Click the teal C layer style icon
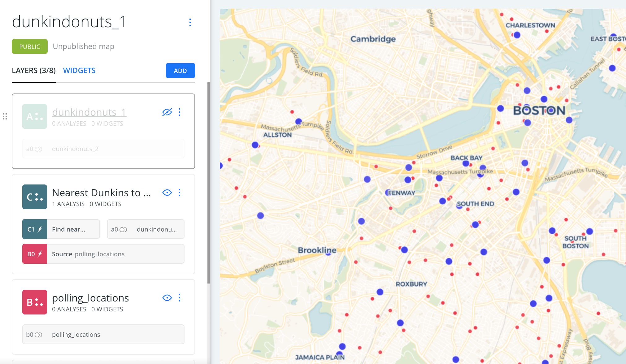The image size is (626, 364). click(x=34, y=197)
